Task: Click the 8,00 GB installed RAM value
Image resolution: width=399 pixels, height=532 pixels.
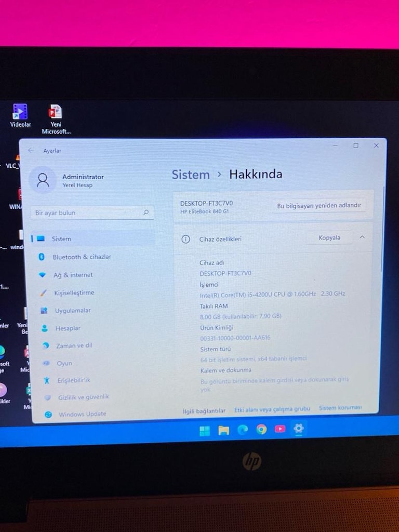Action: click(241, 316)
